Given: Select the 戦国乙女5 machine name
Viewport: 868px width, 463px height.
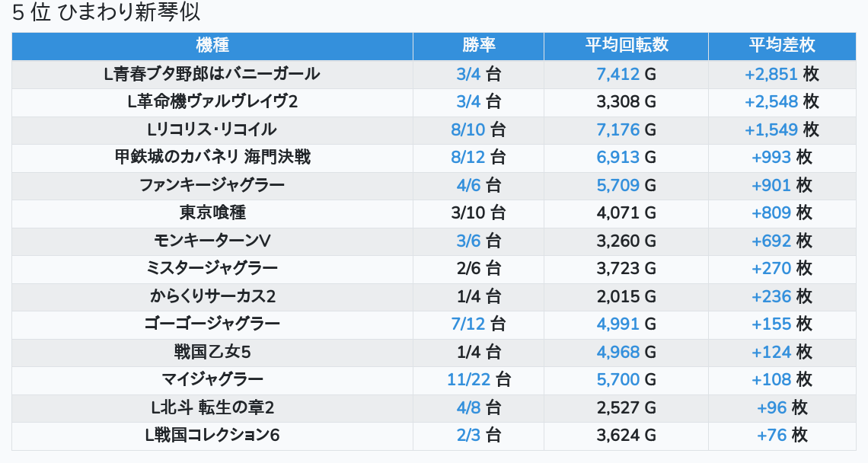Looking at the screenshot, I should [212, 353].
